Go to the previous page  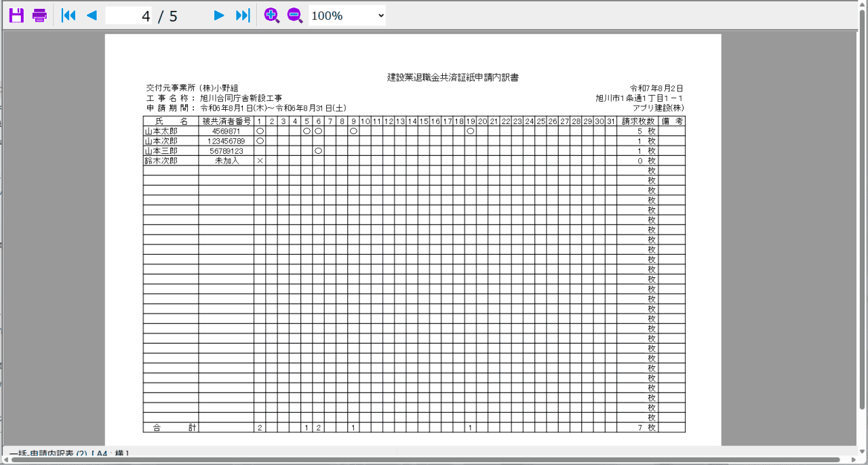pos(92,16)
